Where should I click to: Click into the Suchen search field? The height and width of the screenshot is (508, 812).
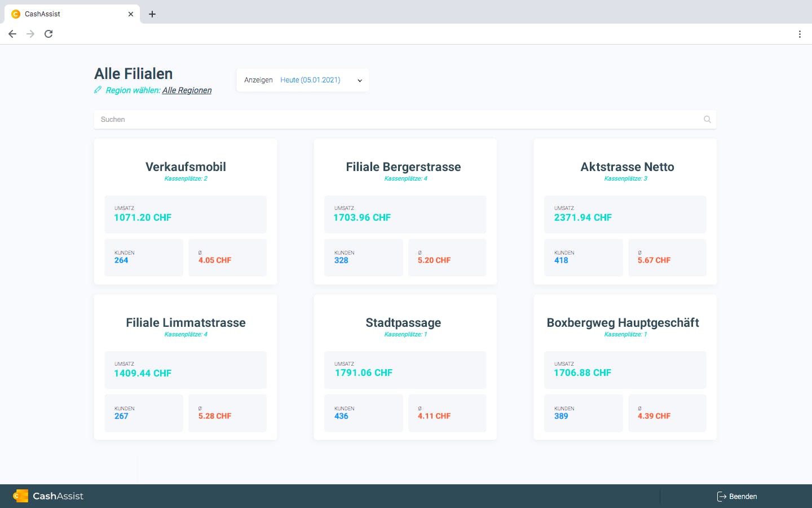click(x=405, y=120)
